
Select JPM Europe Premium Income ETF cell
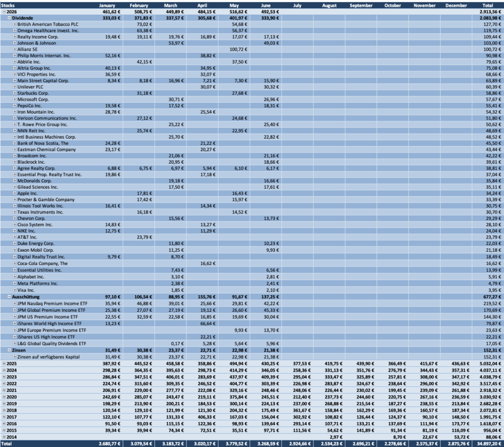[52, 330]
